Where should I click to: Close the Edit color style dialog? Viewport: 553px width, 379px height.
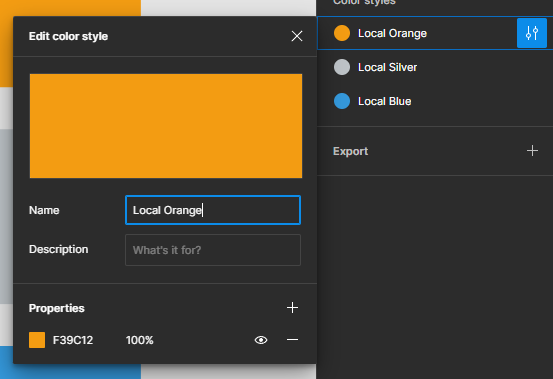click(297, 36)
